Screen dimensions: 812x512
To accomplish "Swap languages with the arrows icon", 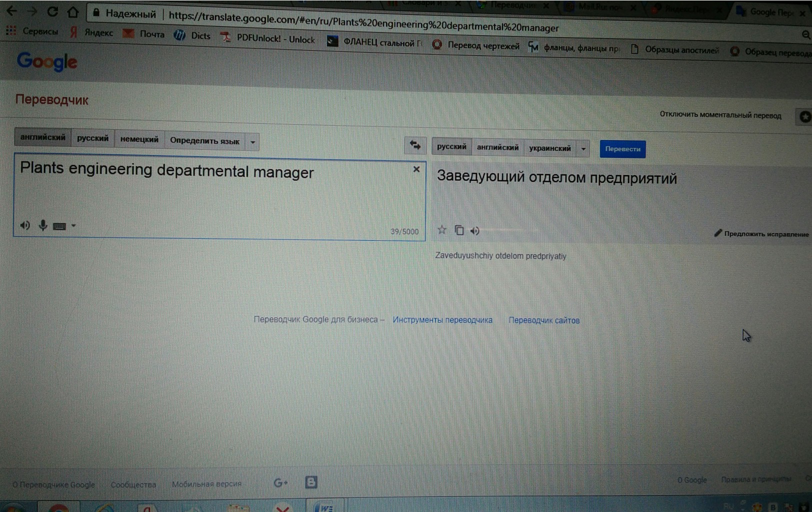I will point(415,145).
